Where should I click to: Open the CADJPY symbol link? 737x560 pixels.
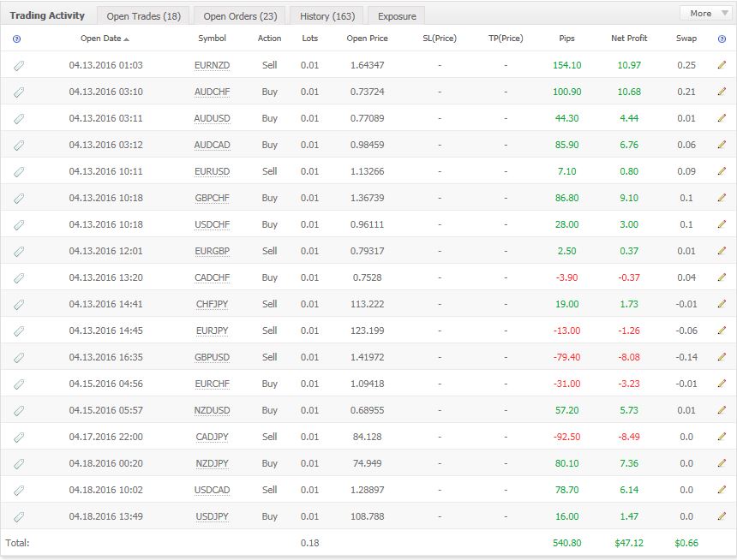[x=212, y=437]
